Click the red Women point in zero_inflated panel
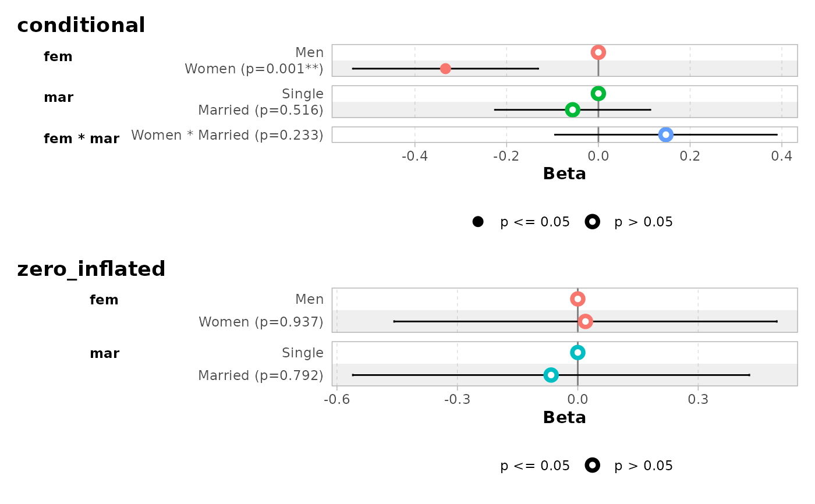The image size is (815, 504). point(586,321)
